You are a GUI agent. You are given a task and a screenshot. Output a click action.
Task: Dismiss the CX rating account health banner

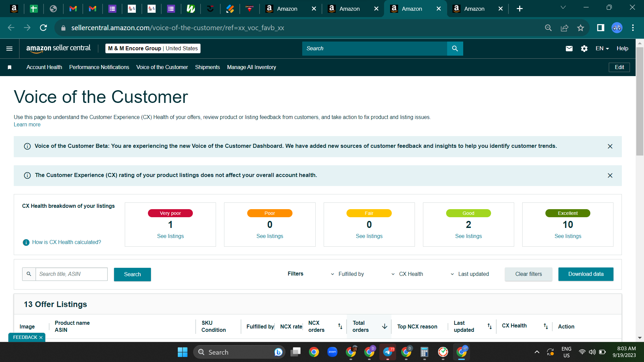[610, 176]
